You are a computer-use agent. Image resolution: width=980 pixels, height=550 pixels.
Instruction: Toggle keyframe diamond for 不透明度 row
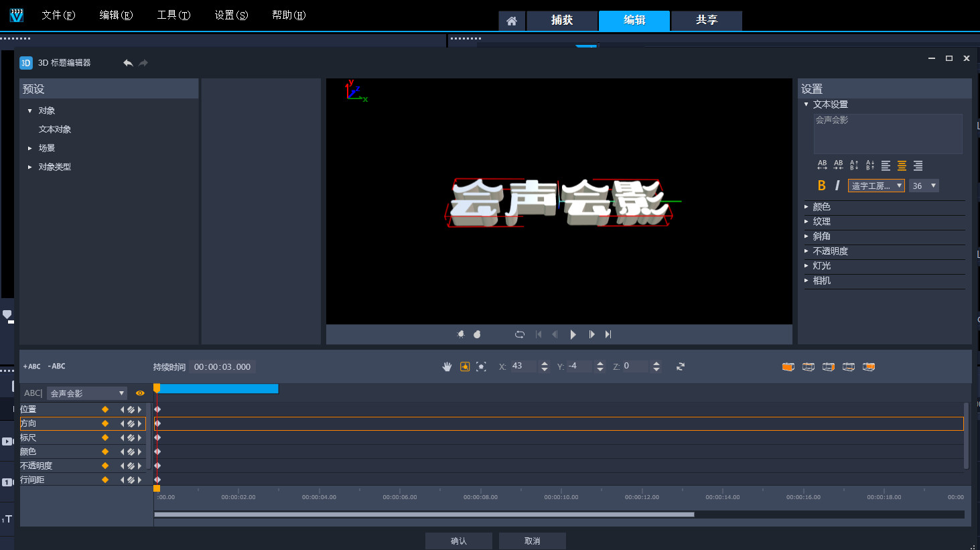[105, 466]
